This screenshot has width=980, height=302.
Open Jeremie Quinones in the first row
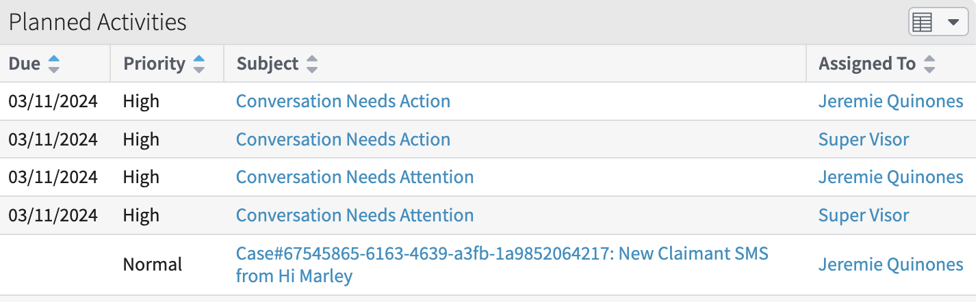(890, 102)
